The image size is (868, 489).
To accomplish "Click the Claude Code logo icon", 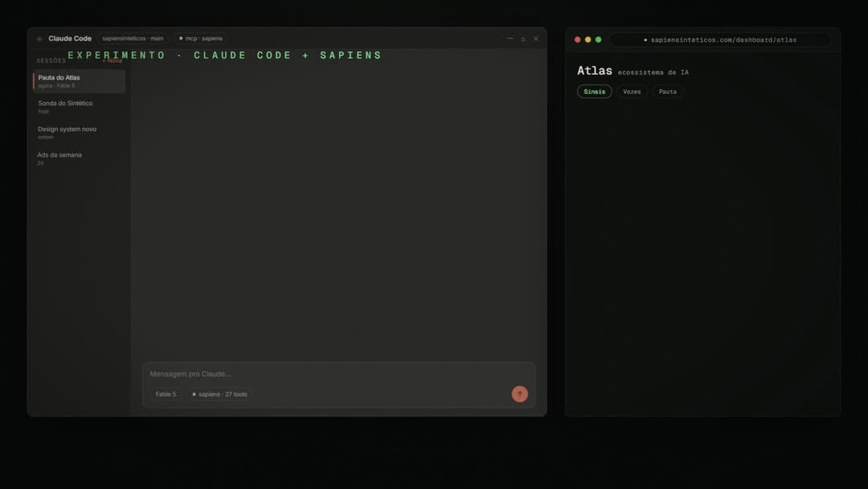I will 39,39.
